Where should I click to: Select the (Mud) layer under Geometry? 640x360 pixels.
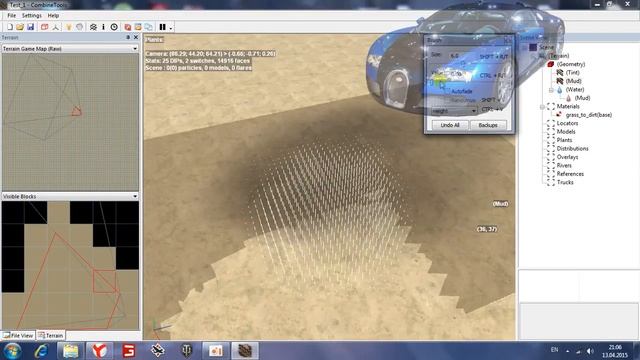573,81
